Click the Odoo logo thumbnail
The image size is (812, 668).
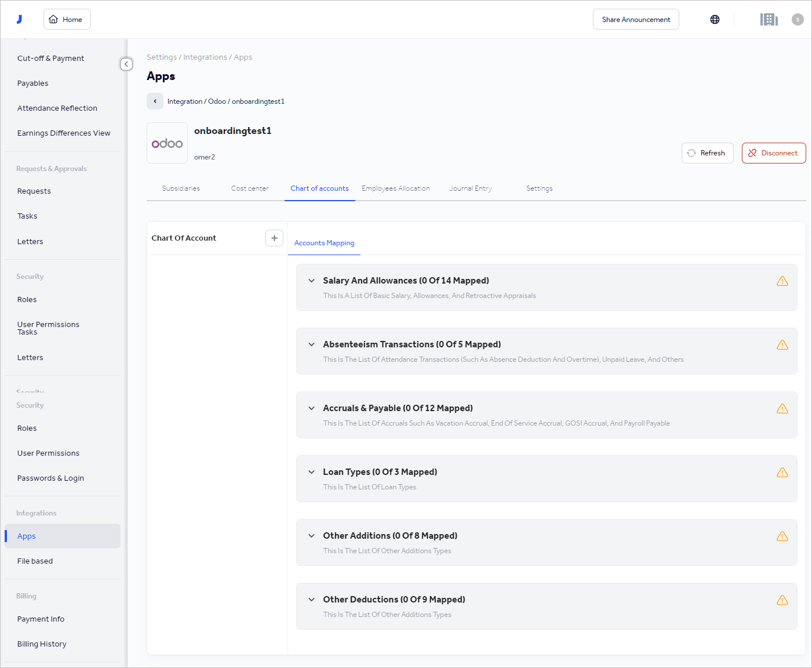(167, 143)
